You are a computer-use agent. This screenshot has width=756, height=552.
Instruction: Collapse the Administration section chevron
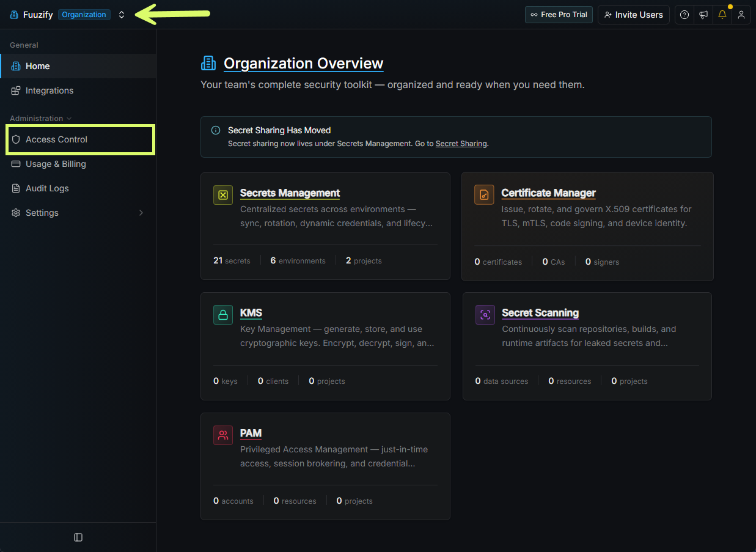click(69, 119)
